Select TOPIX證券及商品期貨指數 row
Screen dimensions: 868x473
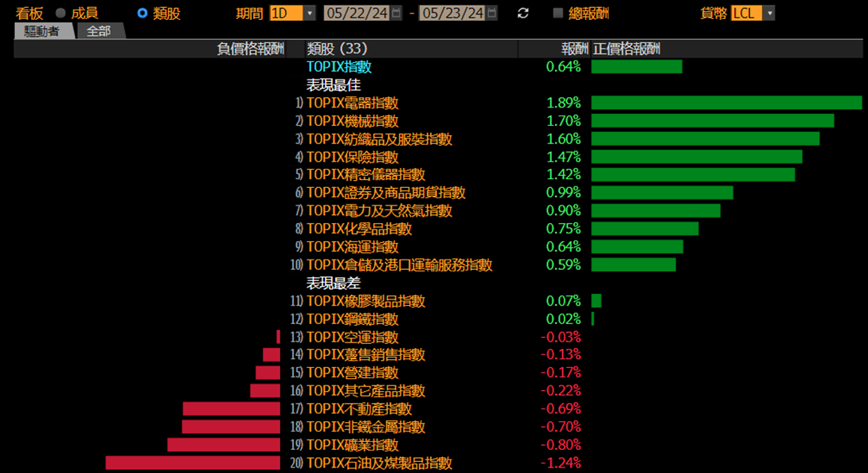click(x=386, y=193)
